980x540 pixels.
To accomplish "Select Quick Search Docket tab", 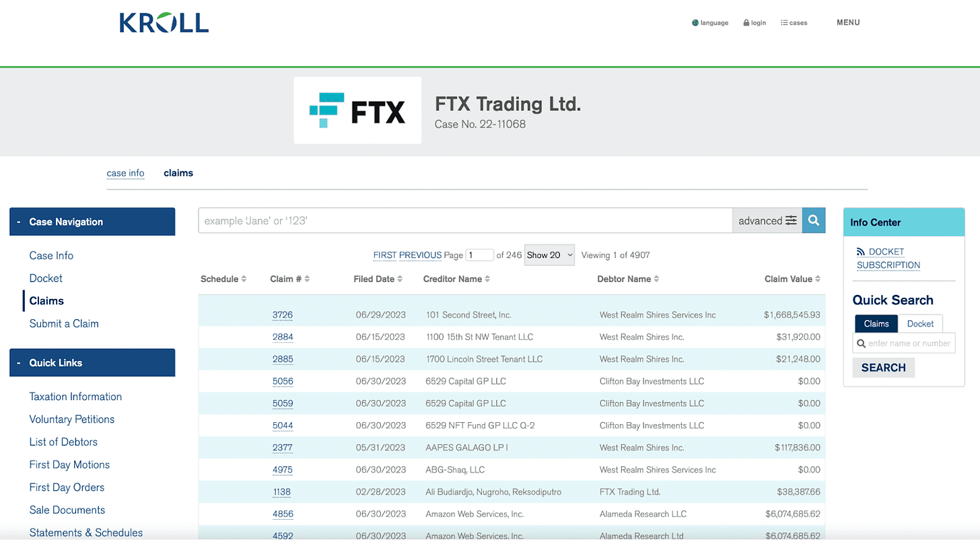I will 920,323.
